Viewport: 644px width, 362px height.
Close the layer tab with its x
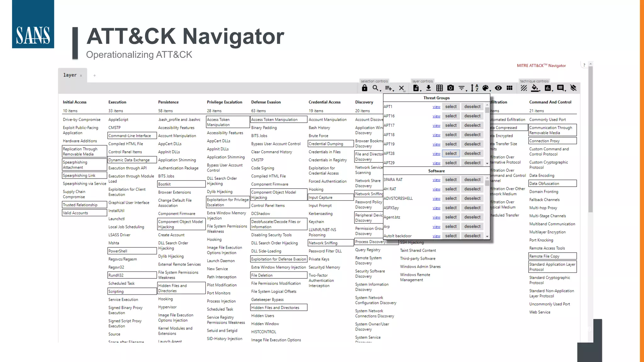[x=81, y=76]
